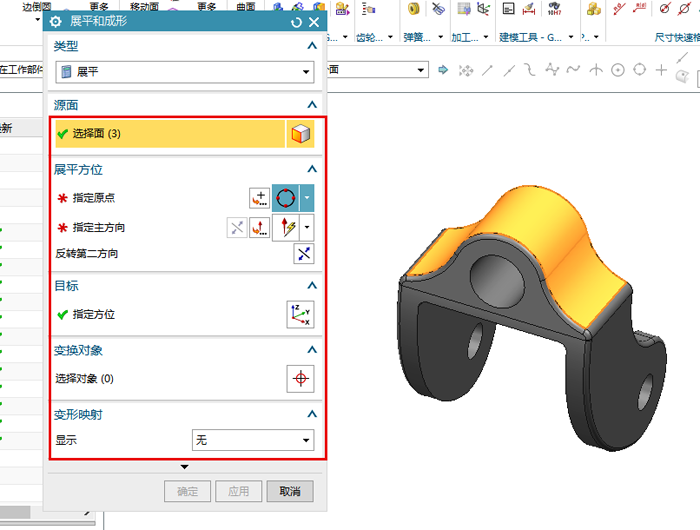
Task: Click the arc center point icon
Action: point(286,199)
